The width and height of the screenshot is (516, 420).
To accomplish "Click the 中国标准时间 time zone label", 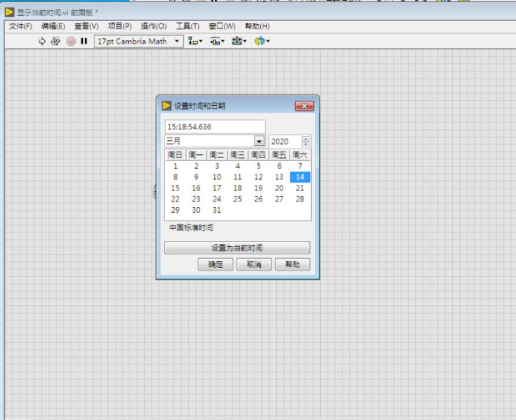I will 191,228.
